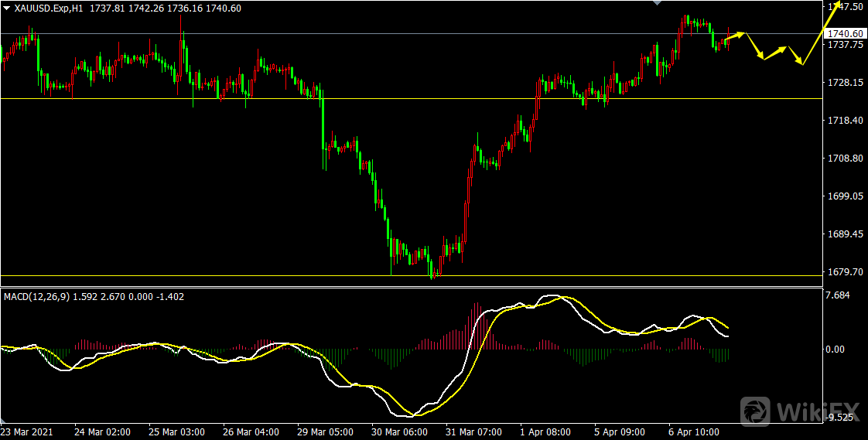Image resolution: width=868 pixels, height=440 pixels.
Task: Click the 1699.05 price scale label
Action: [845, 196]
